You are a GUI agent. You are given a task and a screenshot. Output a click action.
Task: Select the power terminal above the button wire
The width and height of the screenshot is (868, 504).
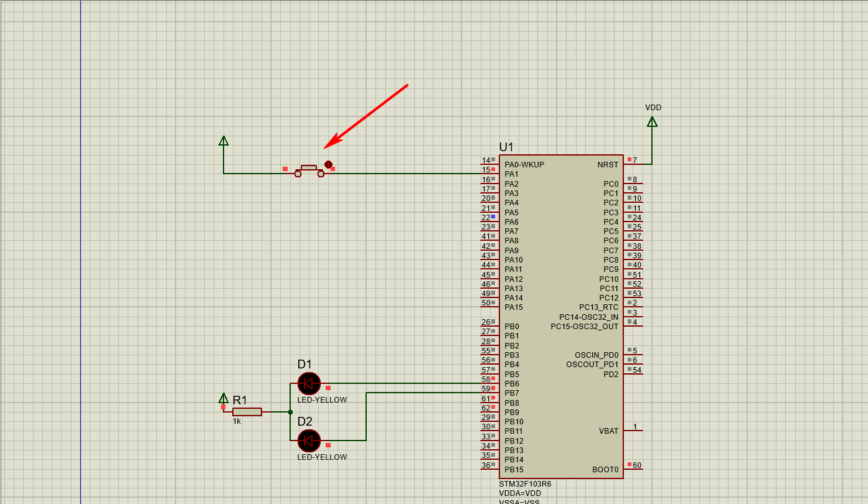(x=224, y=141)
